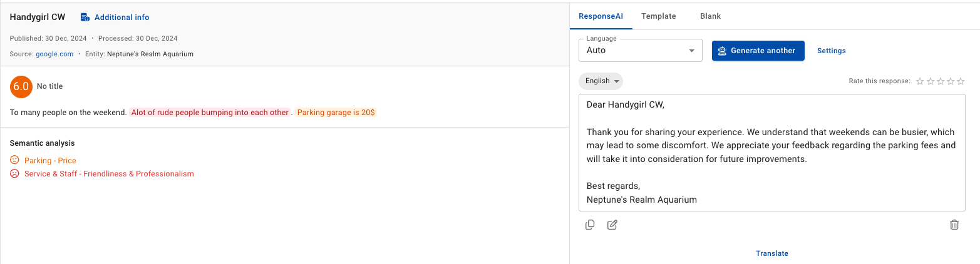Rate the response three stars
980x264 pixels.
(941, 81)
